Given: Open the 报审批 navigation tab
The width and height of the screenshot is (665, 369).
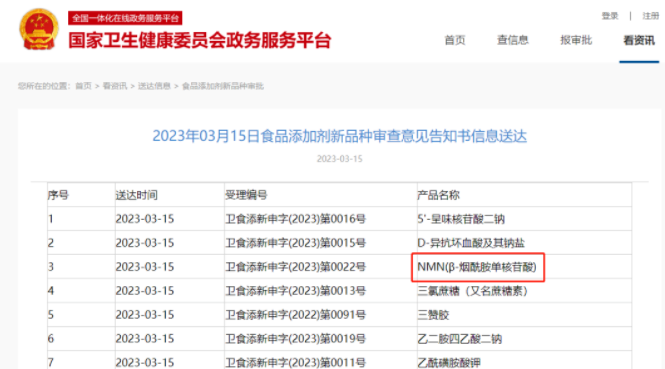Looking at the screenshot, I should (x=576, y=40).
